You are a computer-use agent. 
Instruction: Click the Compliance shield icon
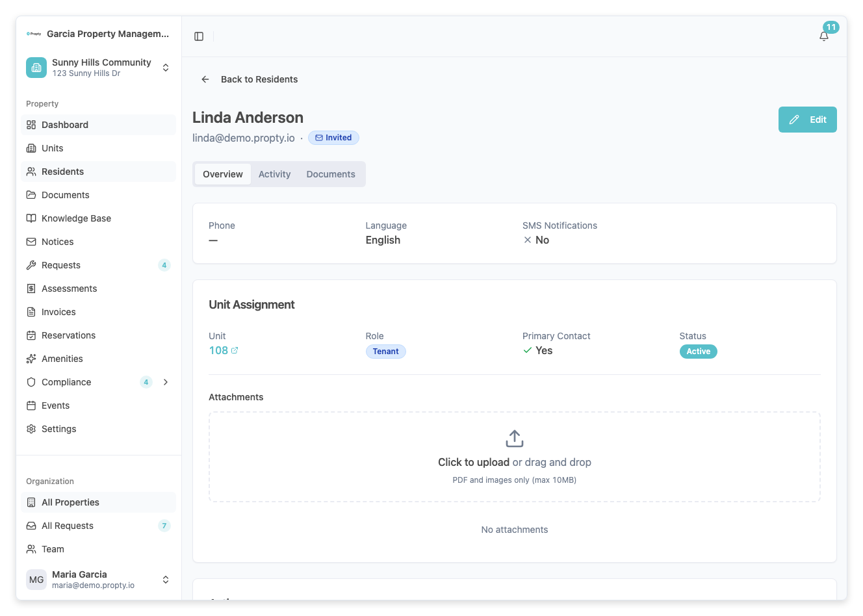(31, 382)
